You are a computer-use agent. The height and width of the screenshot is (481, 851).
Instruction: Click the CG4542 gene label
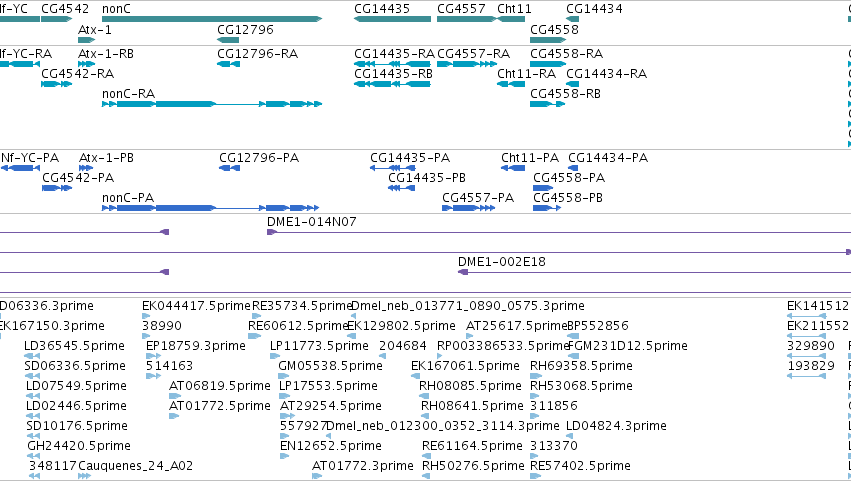(x=65, y=9)
